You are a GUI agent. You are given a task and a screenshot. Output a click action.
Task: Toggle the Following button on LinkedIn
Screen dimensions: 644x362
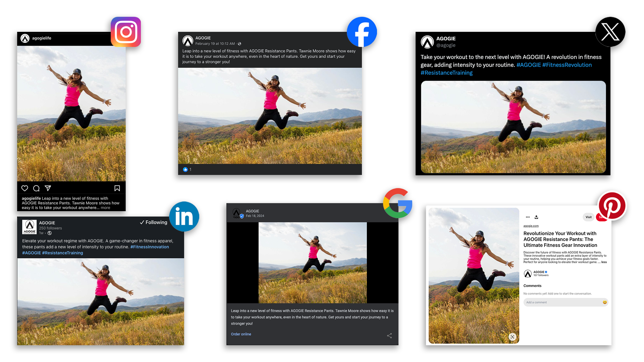pos(154,222)
